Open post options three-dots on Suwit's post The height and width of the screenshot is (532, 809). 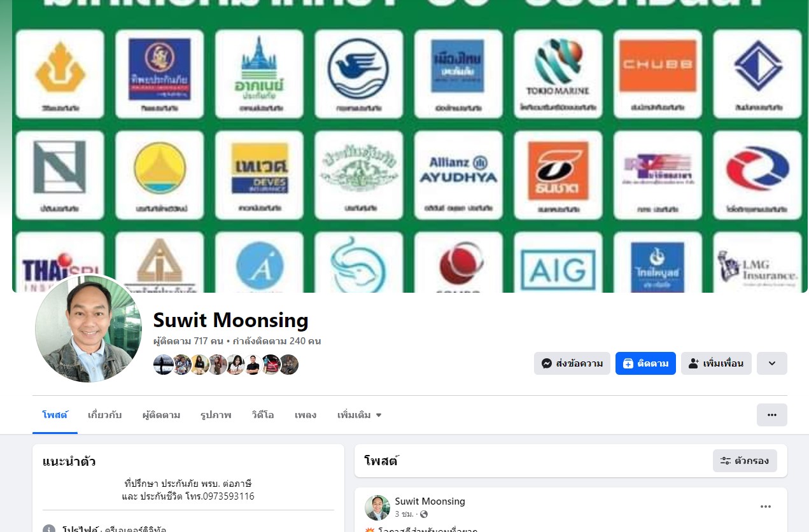coord(766,507)
